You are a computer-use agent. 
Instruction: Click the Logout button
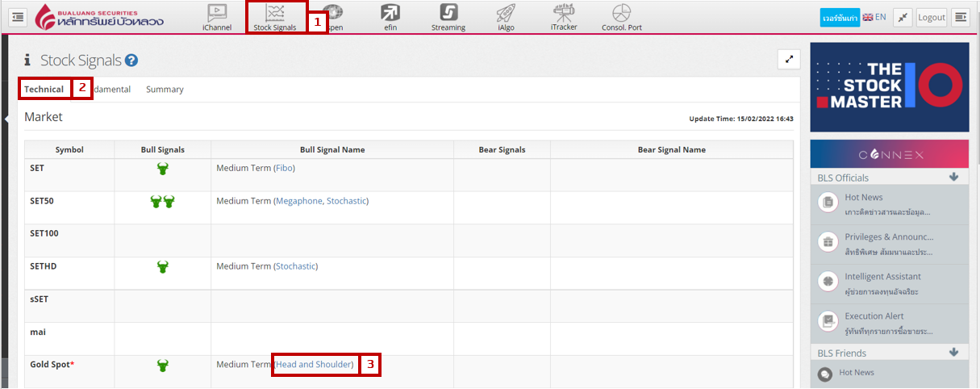(931, 17)
